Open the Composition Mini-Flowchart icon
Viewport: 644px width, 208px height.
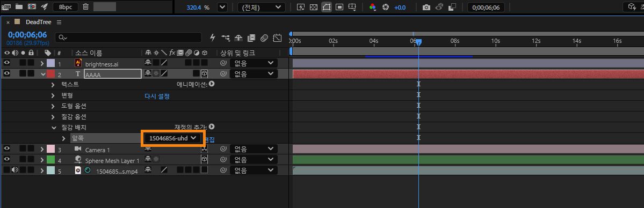[x=226, y=38]
